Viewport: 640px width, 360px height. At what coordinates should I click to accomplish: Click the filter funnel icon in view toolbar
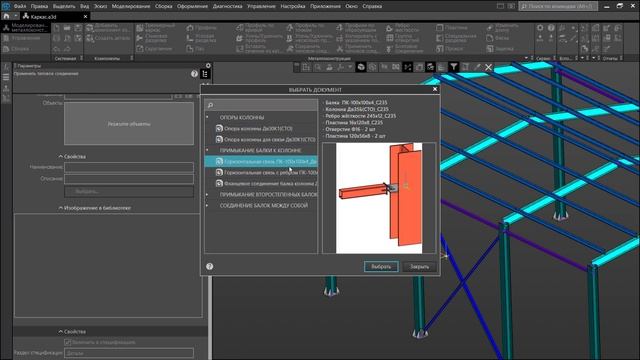[453, 67]
